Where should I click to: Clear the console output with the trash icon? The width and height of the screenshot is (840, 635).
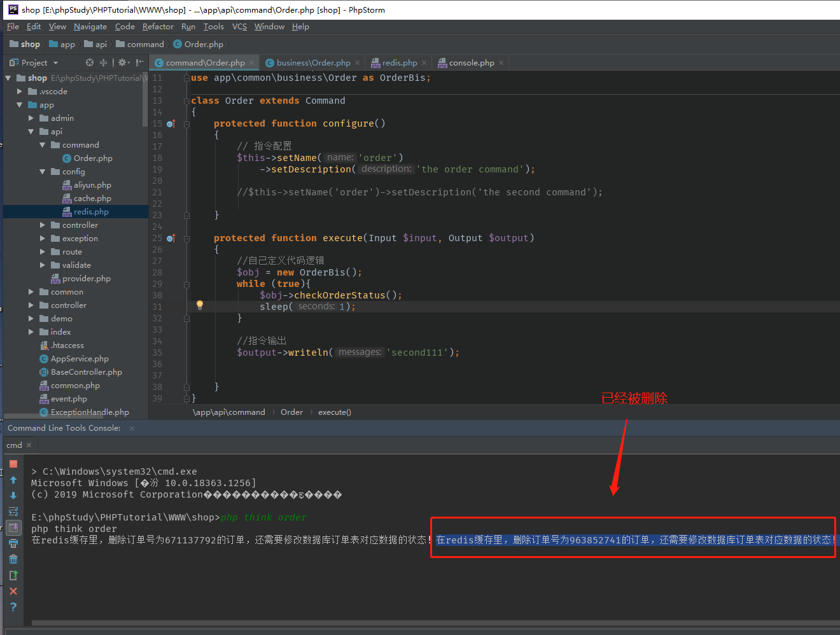[13, 559]
